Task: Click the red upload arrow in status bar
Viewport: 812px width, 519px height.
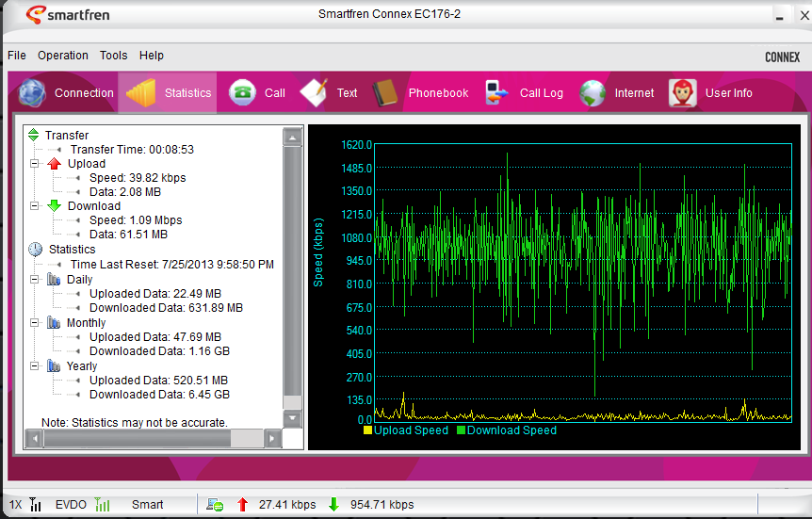Action: click(242, 505)
